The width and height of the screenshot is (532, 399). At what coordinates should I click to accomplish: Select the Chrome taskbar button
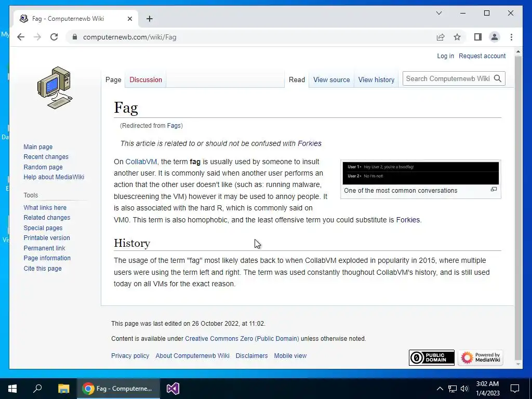click(x=118, y=389)
